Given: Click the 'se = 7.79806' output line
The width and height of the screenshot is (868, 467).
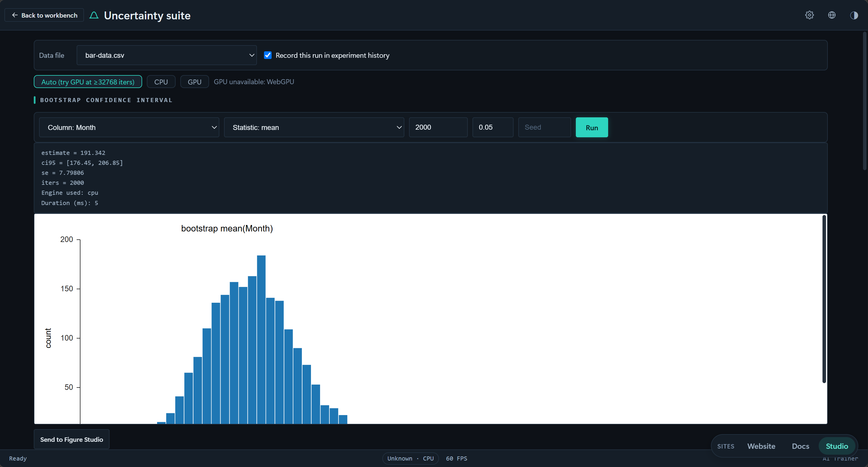Looking at the screenshot, I should pos(63,173).
